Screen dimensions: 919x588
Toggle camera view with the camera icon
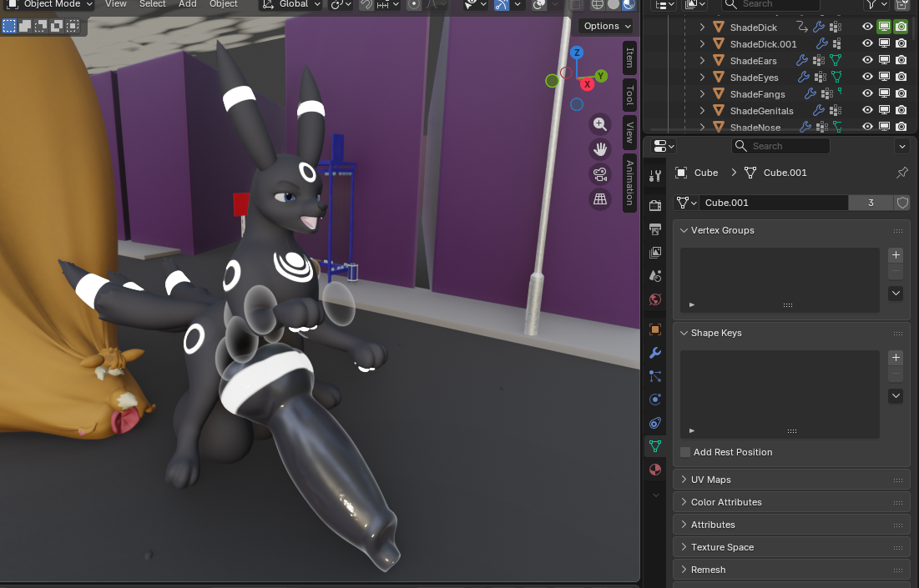[599, 174]
